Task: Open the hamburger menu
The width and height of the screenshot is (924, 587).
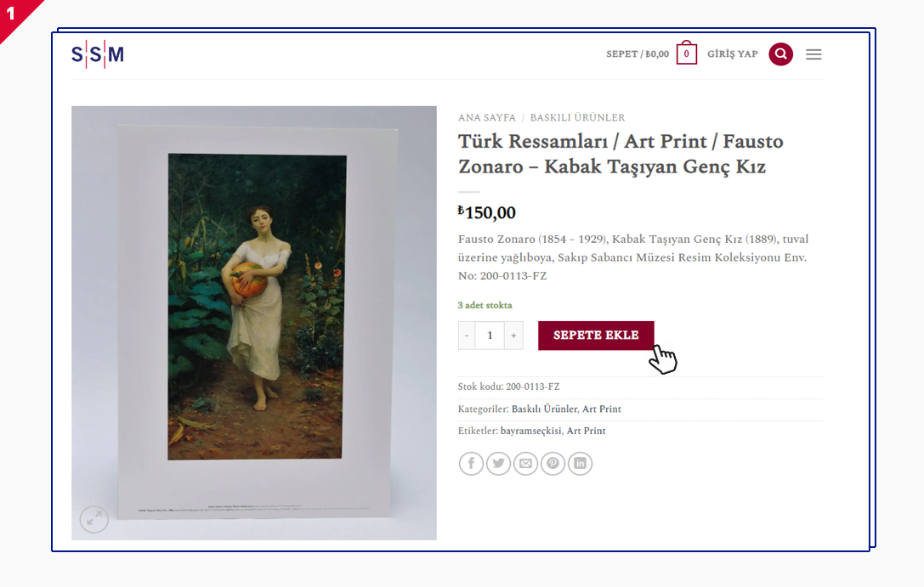Action: 813,54
